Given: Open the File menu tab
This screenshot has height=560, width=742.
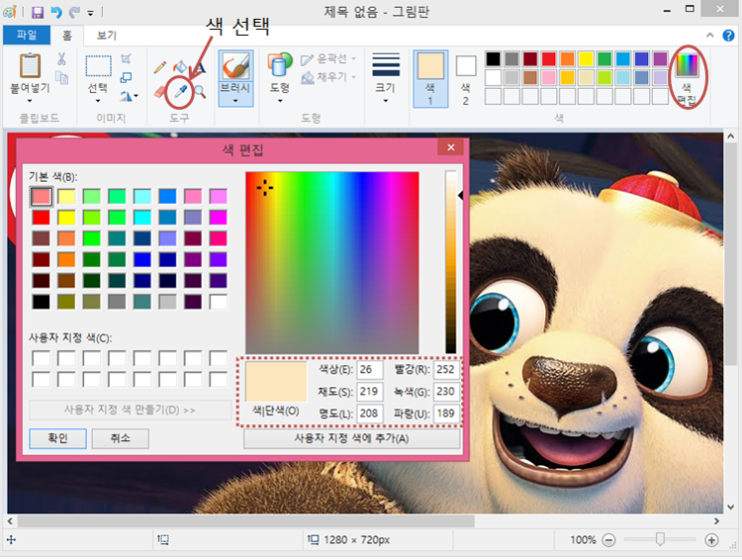Looking at the screenshot, I should click(x=27, y=35).
